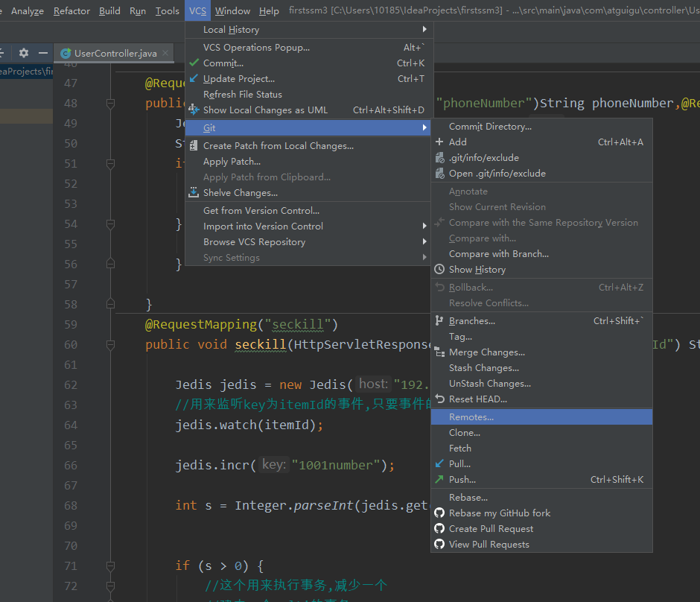Click the Update Project arrow icon
Screen dimensions: 700x602
point(194,79)
